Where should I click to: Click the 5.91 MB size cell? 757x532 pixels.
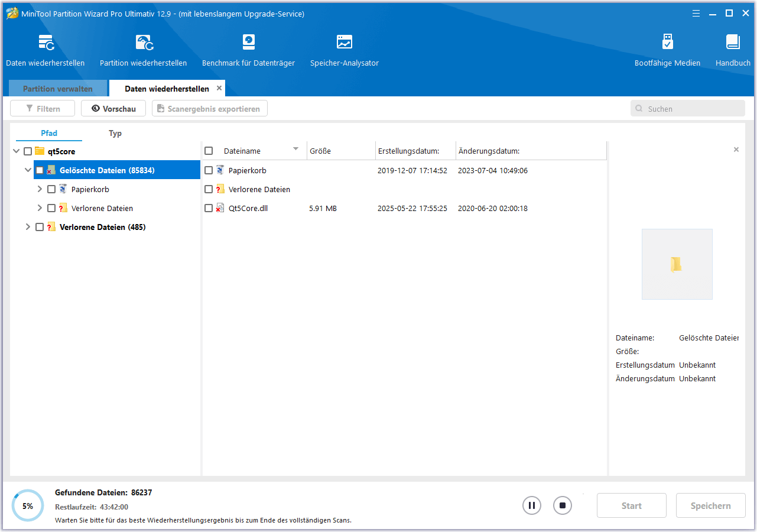pos(323,208)
